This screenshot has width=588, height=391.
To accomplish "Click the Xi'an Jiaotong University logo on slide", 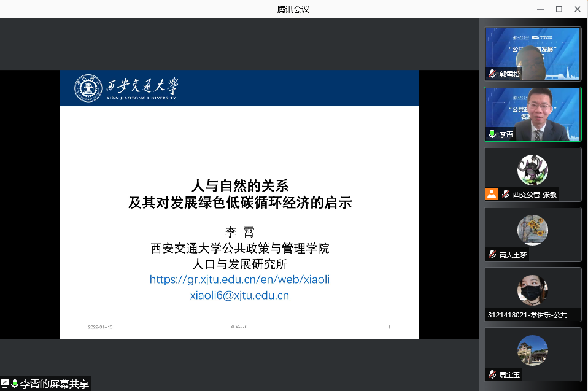I will 126,88.
